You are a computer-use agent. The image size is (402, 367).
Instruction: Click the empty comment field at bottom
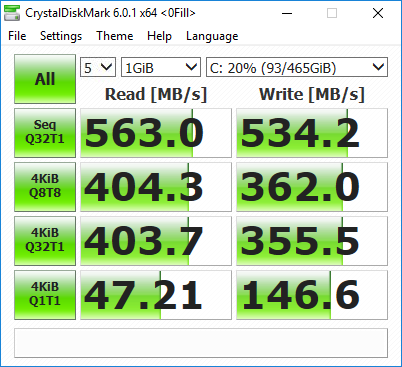[x=201, y=343]
